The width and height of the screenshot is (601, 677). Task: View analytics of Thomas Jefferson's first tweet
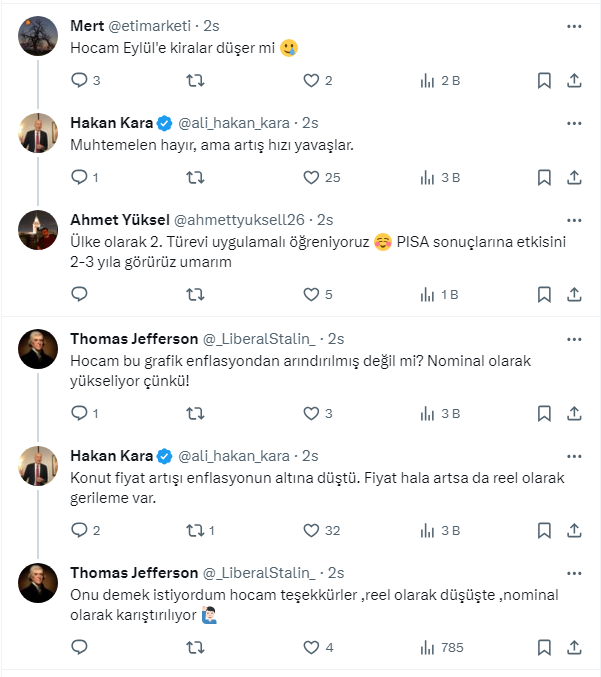click(x=428, y=413)
